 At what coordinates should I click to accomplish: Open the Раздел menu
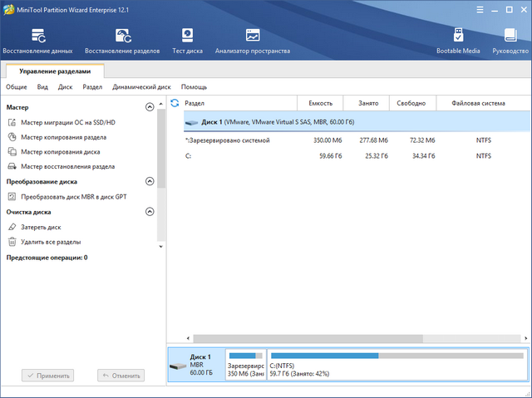click(x=92, y=86)
